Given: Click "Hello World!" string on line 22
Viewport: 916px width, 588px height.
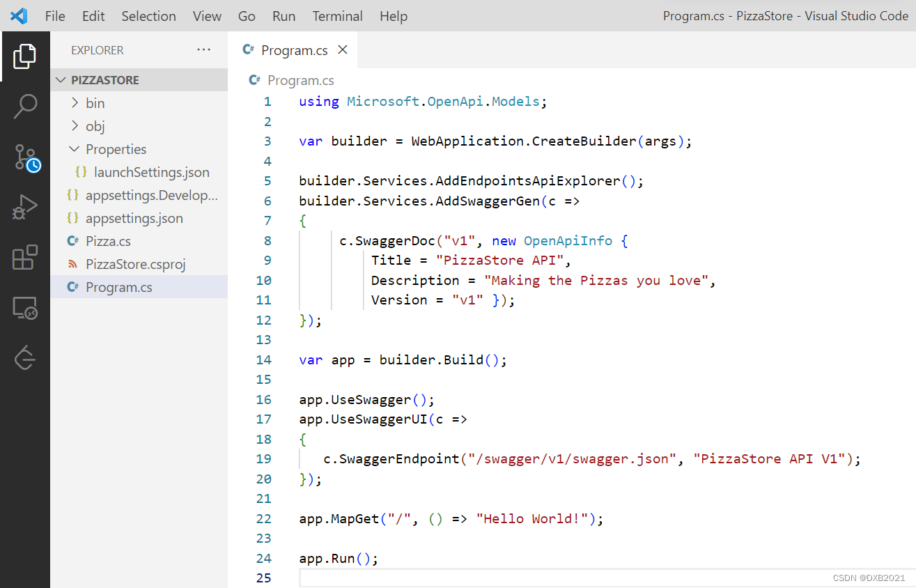Looking at the screenshot, I should pyautogui.click(x=532, y=519).
